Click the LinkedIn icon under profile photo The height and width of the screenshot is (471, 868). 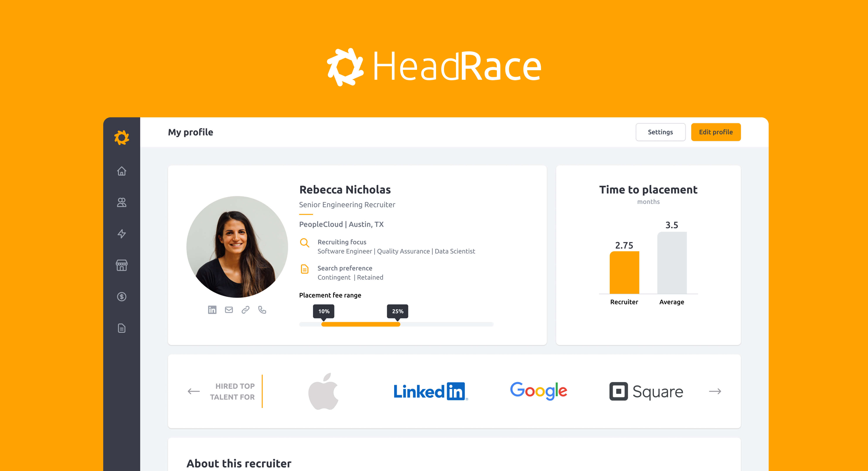(212, 310)
